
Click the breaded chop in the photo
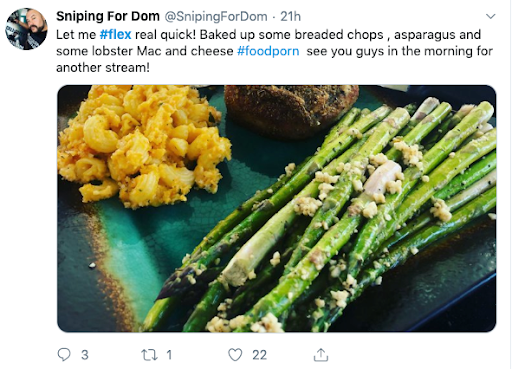(291, 111)
